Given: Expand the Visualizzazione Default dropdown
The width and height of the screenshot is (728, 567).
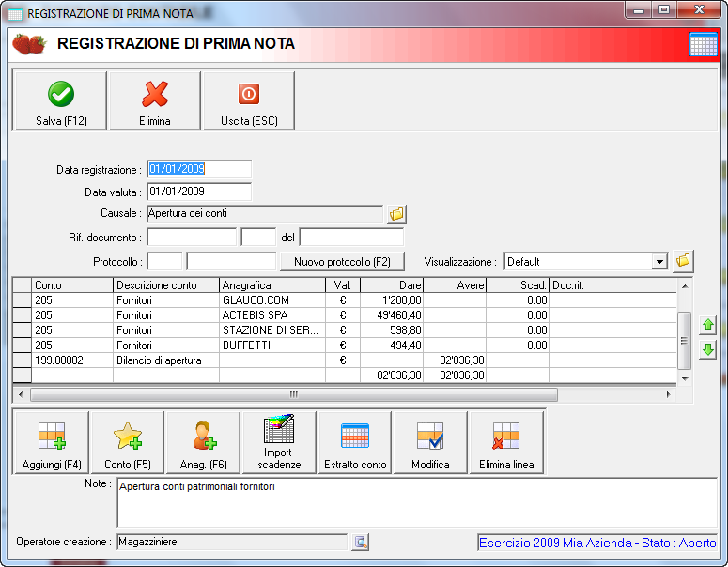Looking at the screenshot, I should tap(659, 262).
